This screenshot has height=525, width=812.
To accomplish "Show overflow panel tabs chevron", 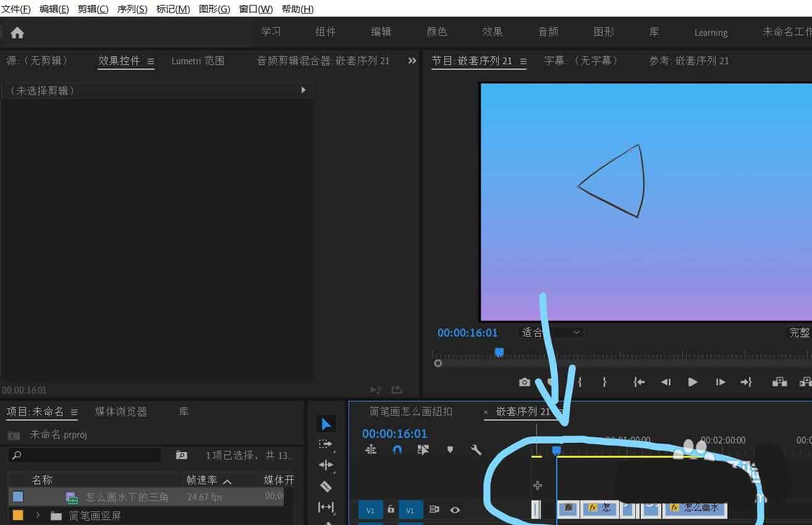I will (x=412, y=61).
